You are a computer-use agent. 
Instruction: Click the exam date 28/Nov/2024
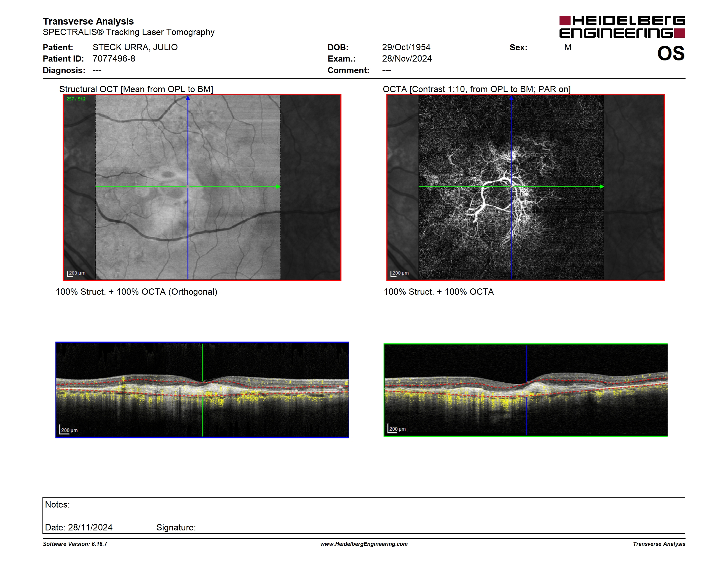pos(407,59)
